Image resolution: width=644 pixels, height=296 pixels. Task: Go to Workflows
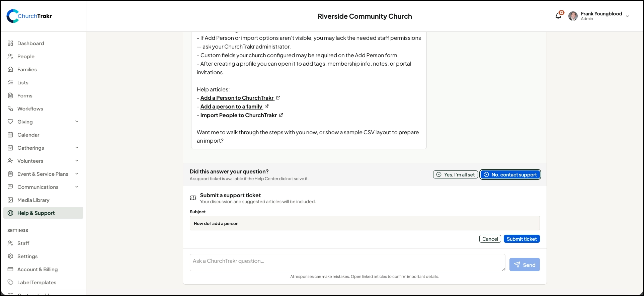click(43, 108)
